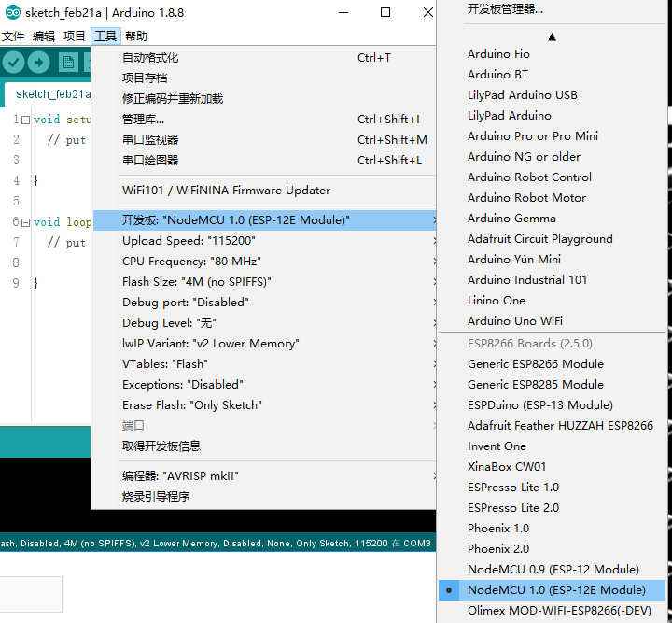Open the 编辑 menu
672x623 pixels.
tap(44, 36)
